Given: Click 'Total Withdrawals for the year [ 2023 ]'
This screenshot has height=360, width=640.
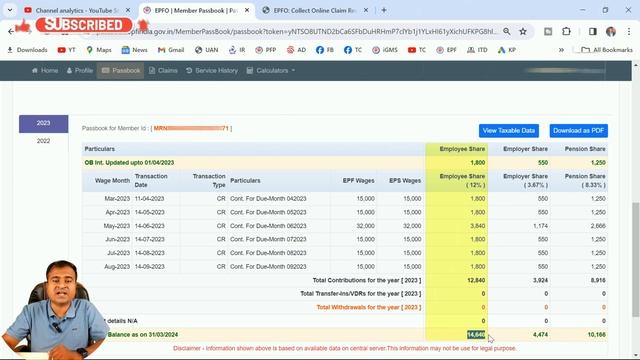Looking at the screenshot, I should tap(369, 307).
